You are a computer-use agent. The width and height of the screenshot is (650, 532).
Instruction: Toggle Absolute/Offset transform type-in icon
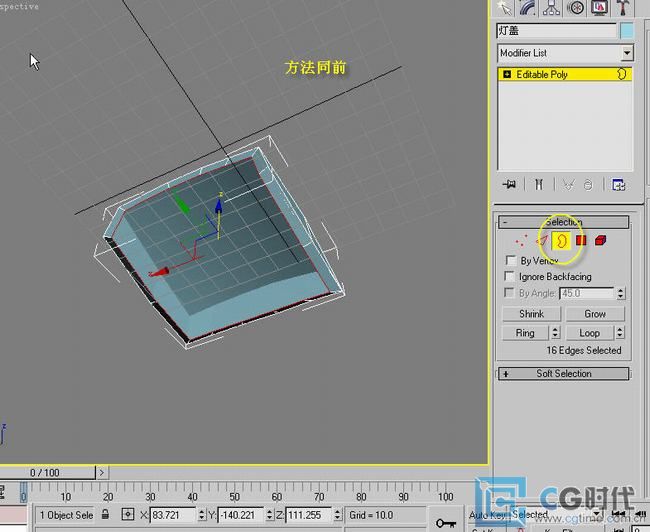click(x=128, y=515)
